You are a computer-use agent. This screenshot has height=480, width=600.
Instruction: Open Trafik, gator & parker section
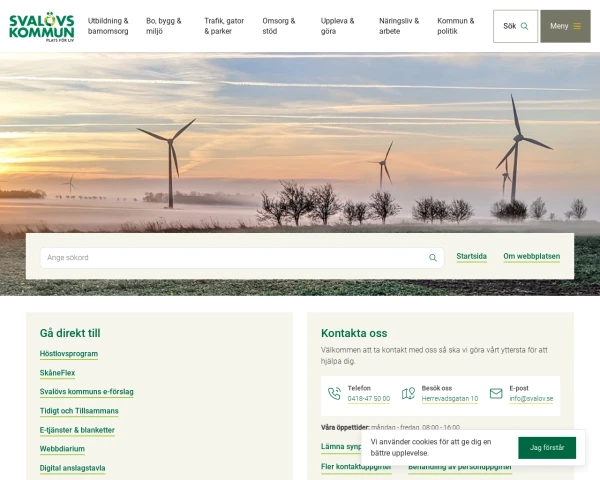[x=224, y=26]
